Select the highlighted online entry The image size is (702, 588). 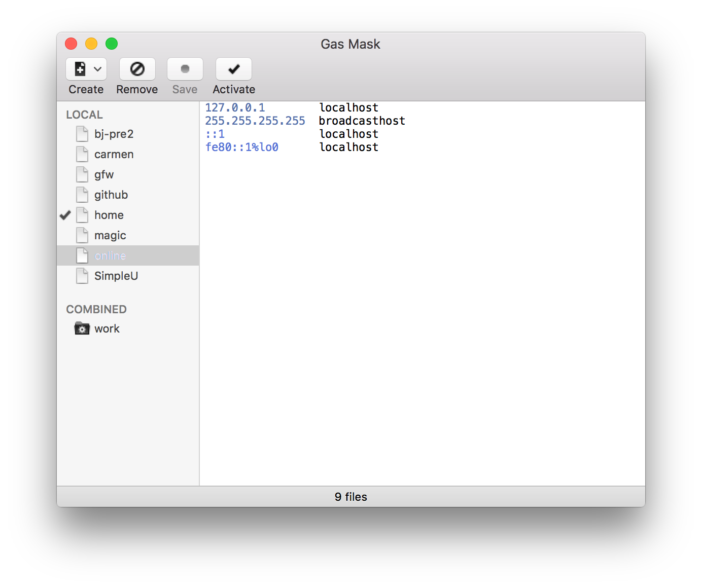[128, 255]
